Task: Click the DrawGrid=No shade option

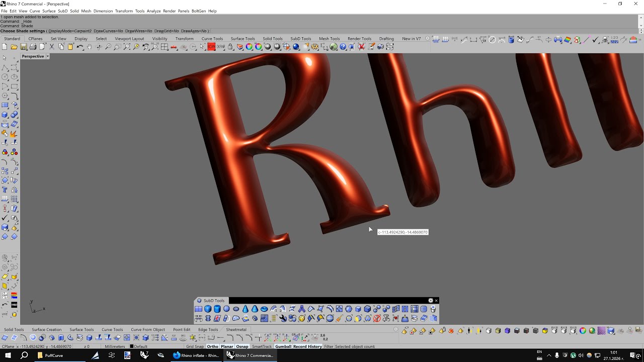Action: tap(167, 31)
